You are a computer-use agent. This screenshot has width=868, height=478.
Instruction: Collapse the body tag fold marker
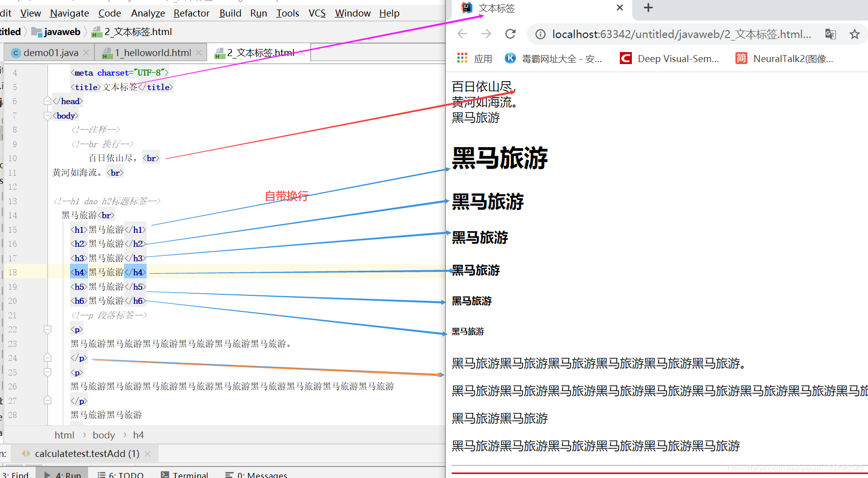point(48,116)
